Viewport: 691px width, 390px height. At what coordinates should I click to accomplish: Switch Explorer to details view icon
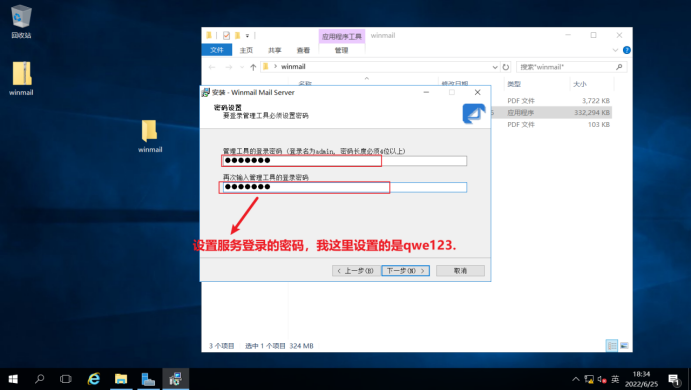[612, 346]
